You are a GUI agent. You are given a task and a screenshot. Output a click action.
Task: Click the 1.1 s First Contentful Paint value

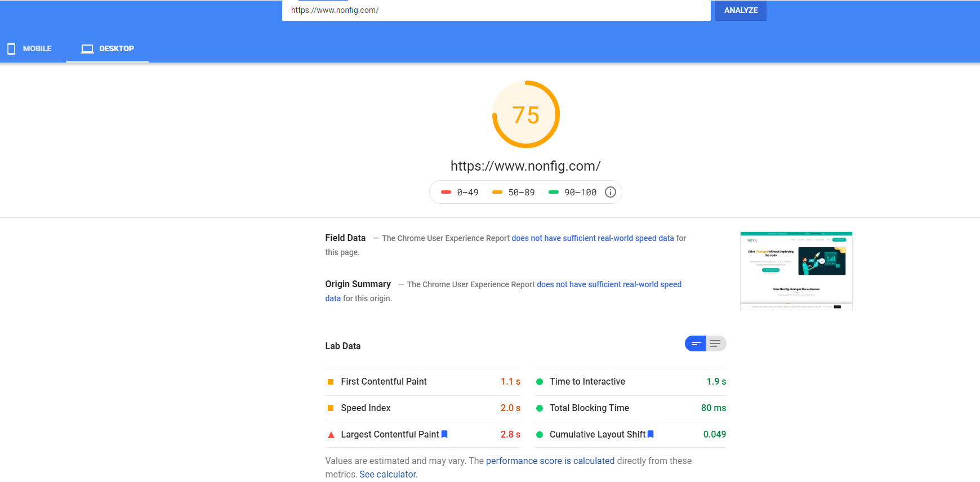[x=510, y=382]
